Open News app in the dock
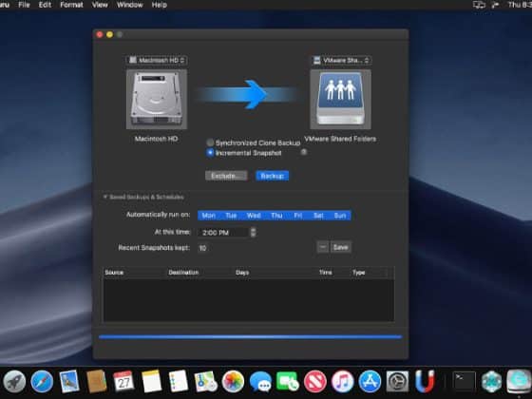This screenshot has height=399, width=532. [315, 381]
